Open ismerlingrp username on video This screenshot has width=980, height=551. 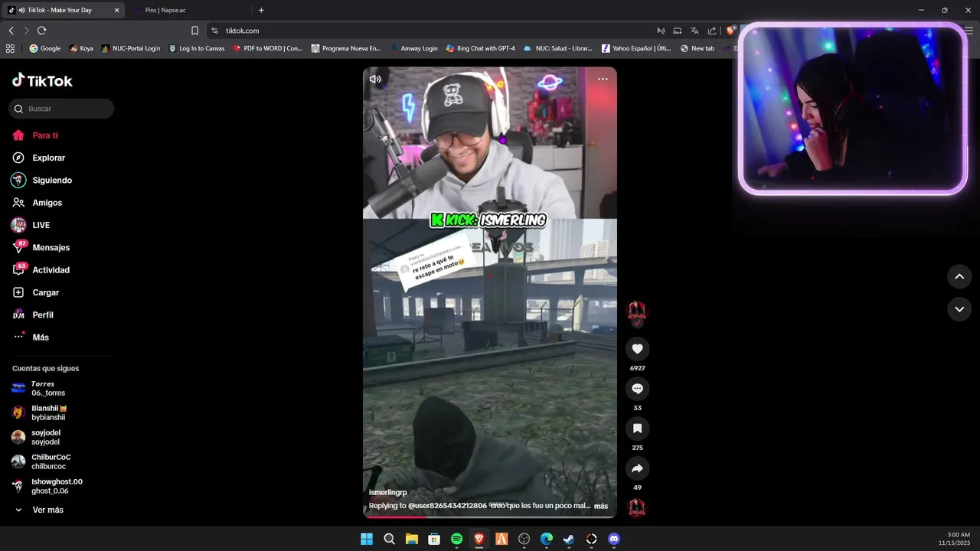388,493
